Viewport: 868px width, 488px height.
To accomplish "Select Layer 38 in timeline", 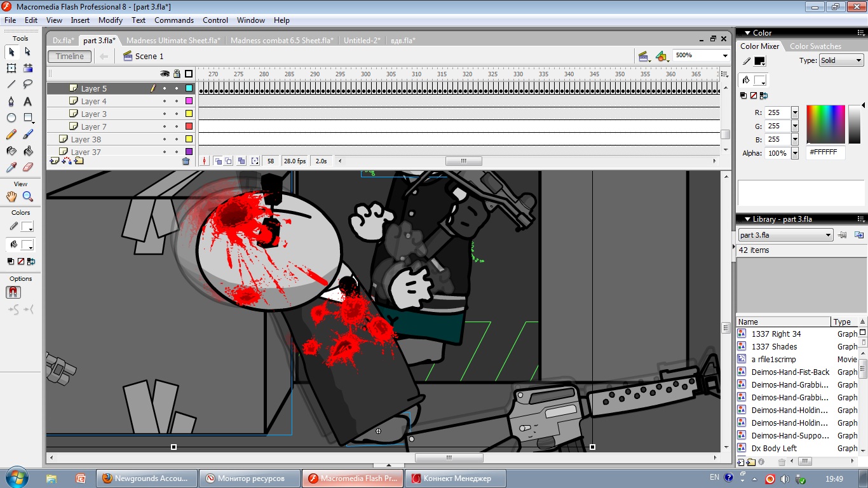I will click(86, 139).
